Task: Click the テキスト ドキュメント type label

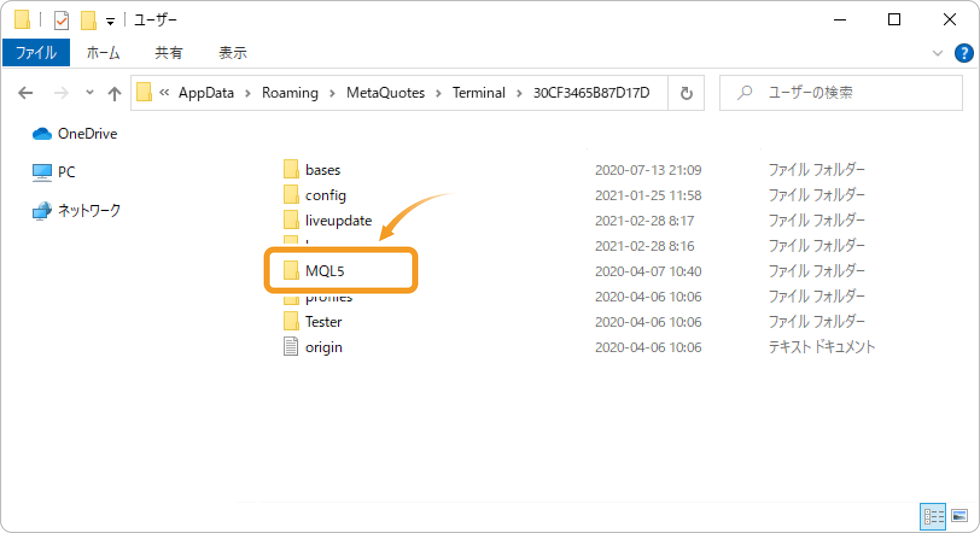Action: (x=821, y=347)
